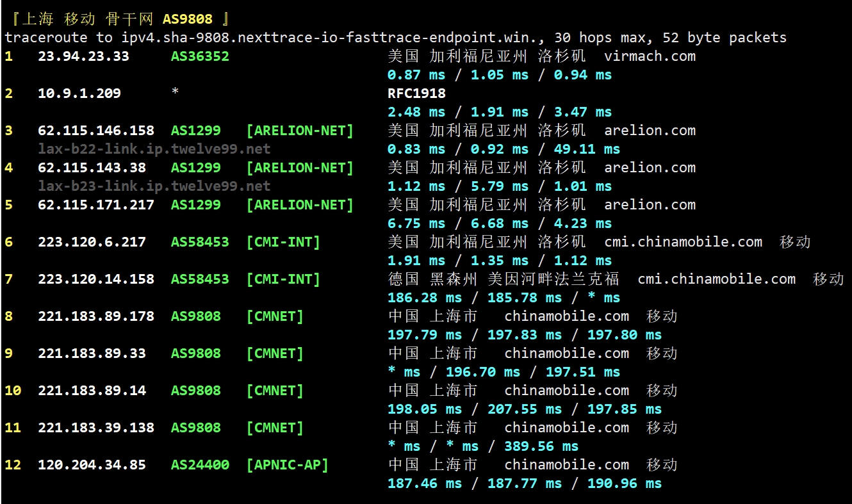The width and height of the screenshot is (852, 504).
Task: Select [CMI-INT] tag in hop 7
Action: (x=283, y=279)
